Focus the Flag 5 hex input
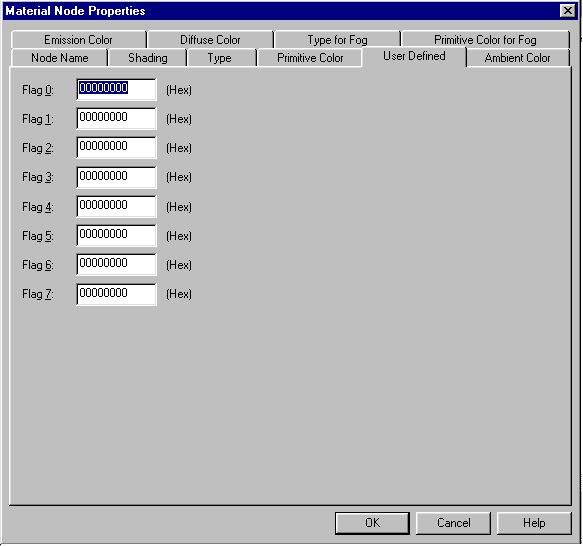 pyautogui.click(x=116, y=235)
